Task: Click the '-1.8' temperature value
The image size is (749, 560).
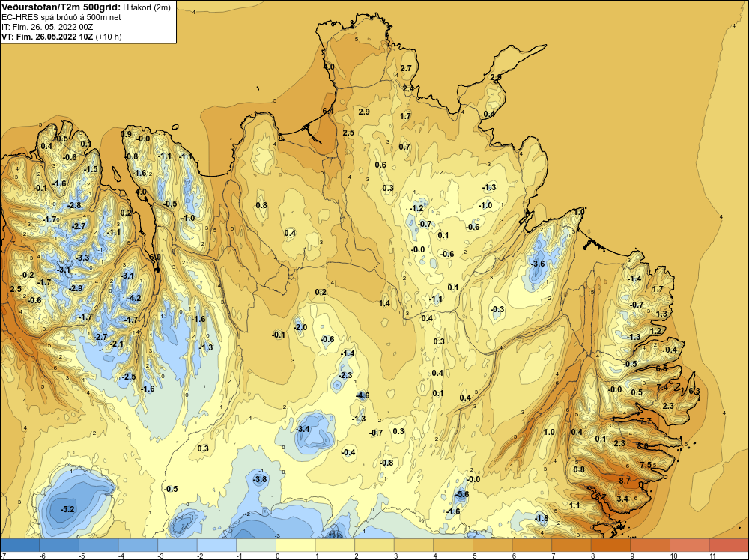Action: click(x=542, y=518)
